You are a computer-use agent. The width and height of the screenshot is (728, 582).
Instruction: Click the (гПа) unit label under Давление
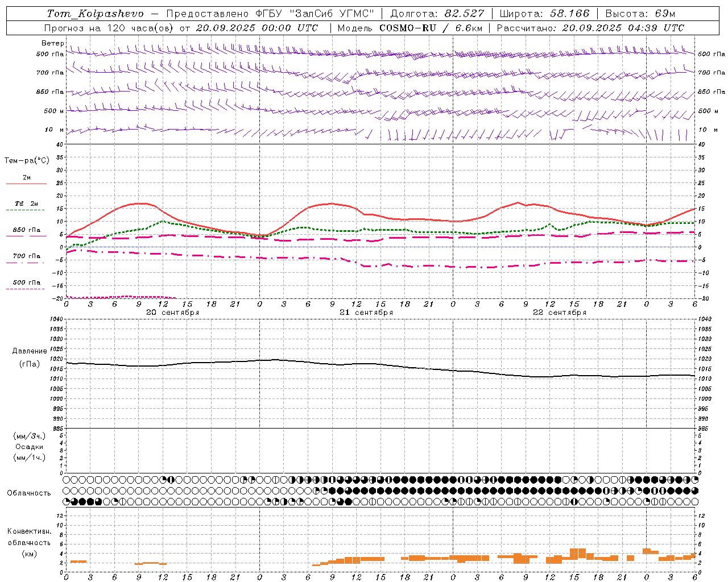(30, 364)
